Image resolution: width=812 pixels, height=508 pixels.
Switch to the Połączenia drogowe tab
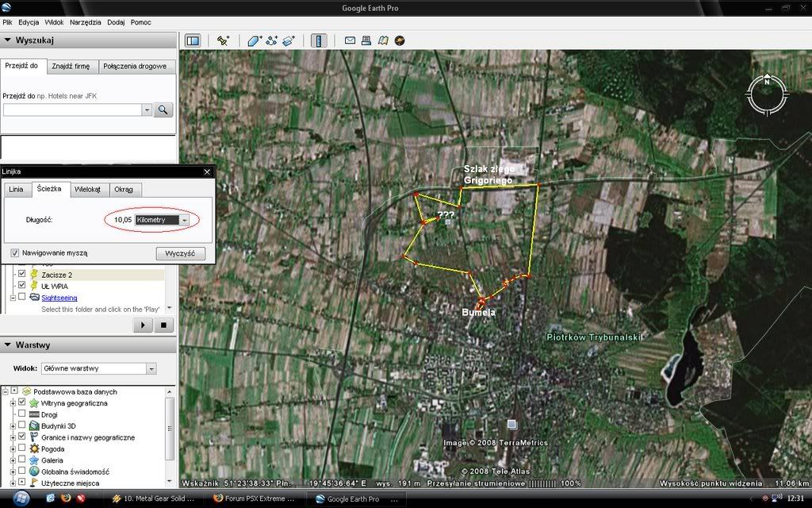(135, 66)
